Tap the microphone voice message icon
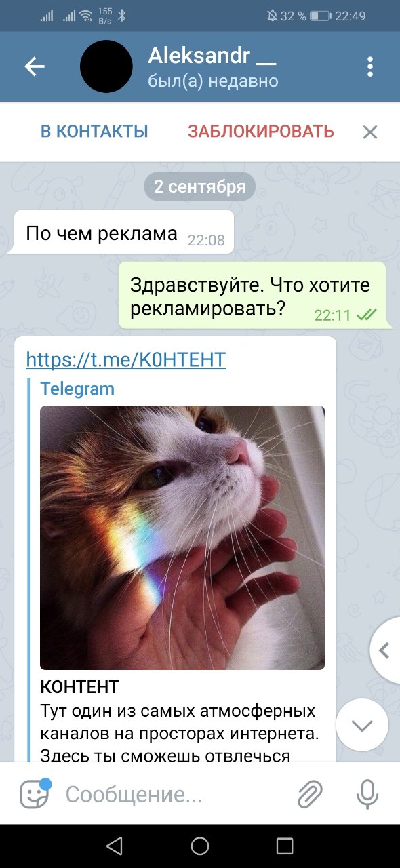The image size is (400, 868). (x=367, y=794)
